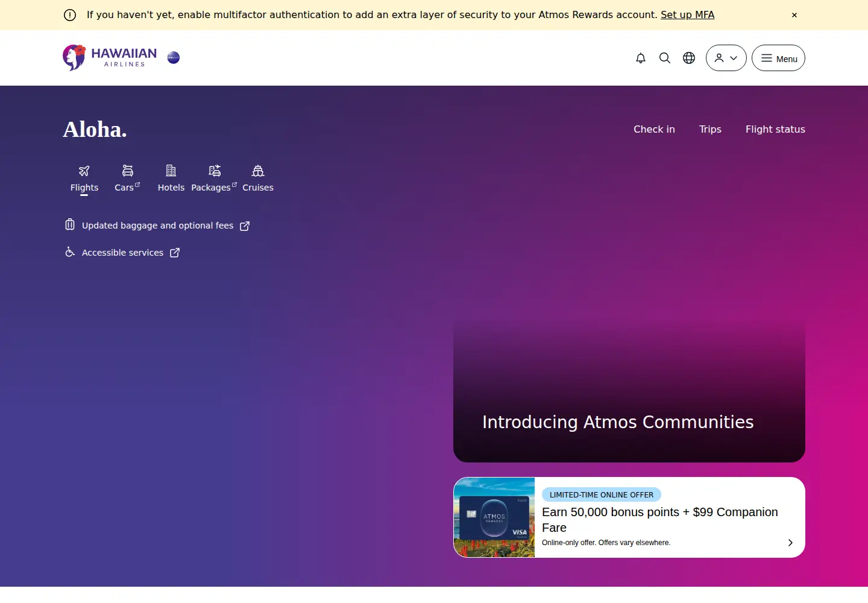The width and height of the screenshot is (868, 603).
Task: Select the Hotels tab
Action: tap(171, 179)
